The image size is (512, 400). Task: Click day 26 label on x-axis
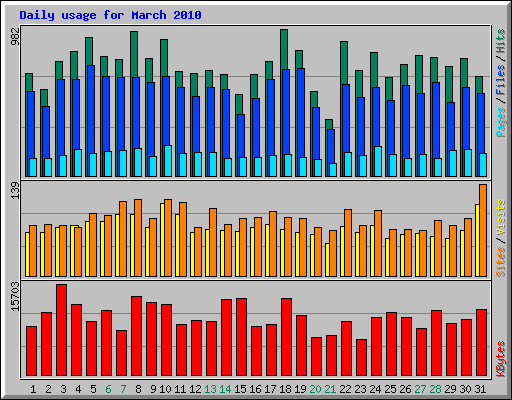pyautogui.click(x=405, y=389)
